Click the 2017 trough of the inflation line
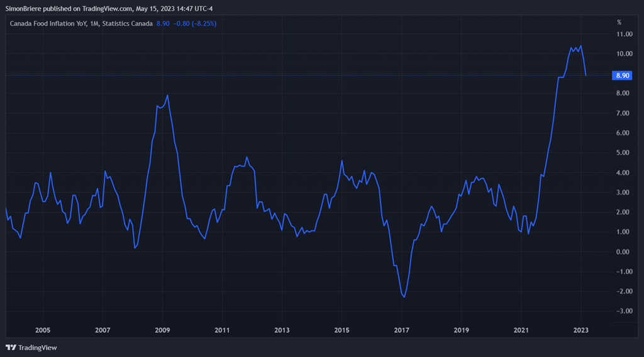This screenshot has height=357, width=644. click(403, 297)
